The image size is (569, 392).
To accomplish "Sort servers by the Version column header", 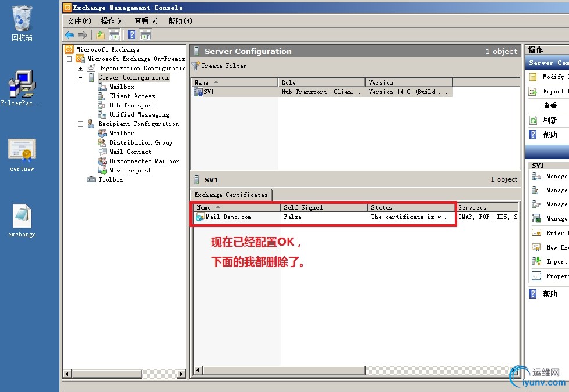I will [409, 82].
